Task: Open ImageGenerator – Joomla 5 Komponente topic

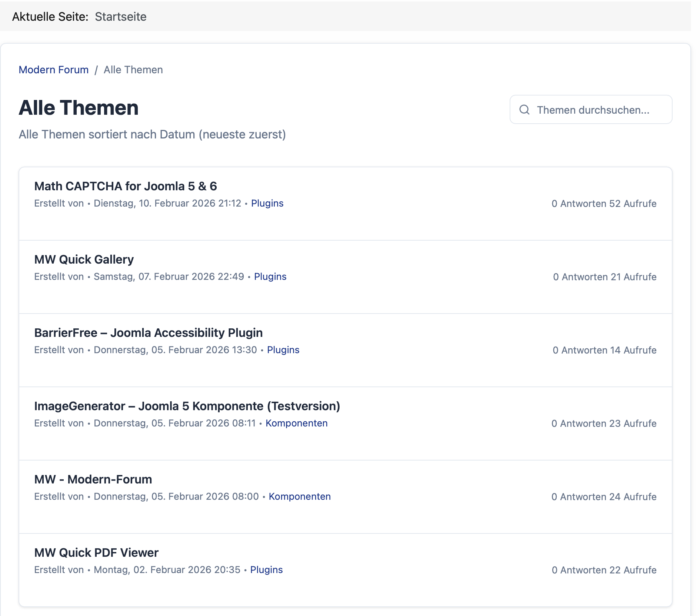Action: click(187, 406)
